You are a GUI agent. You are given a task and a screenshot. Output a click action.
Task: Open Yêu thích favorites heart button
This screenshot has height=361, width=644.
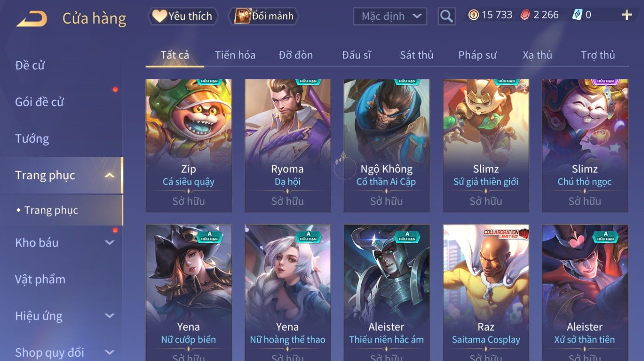183,16
